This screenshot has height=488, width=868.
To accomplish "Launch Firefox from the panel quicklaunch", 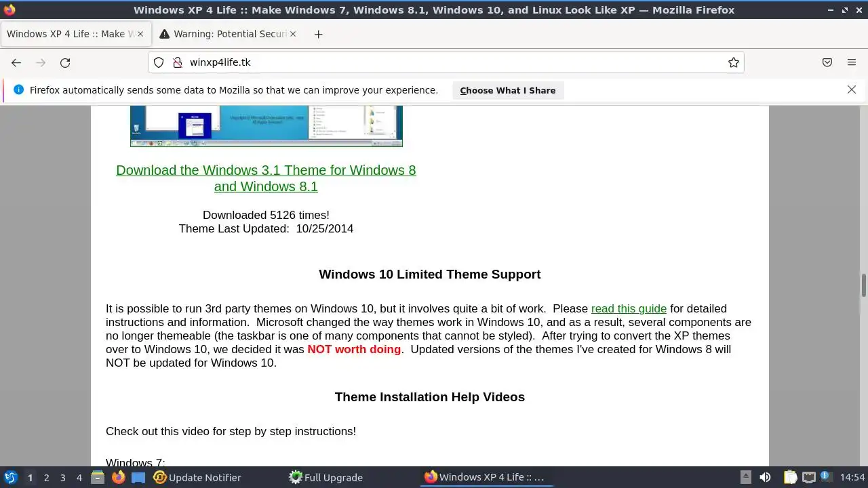I will (x=118, y=477).
